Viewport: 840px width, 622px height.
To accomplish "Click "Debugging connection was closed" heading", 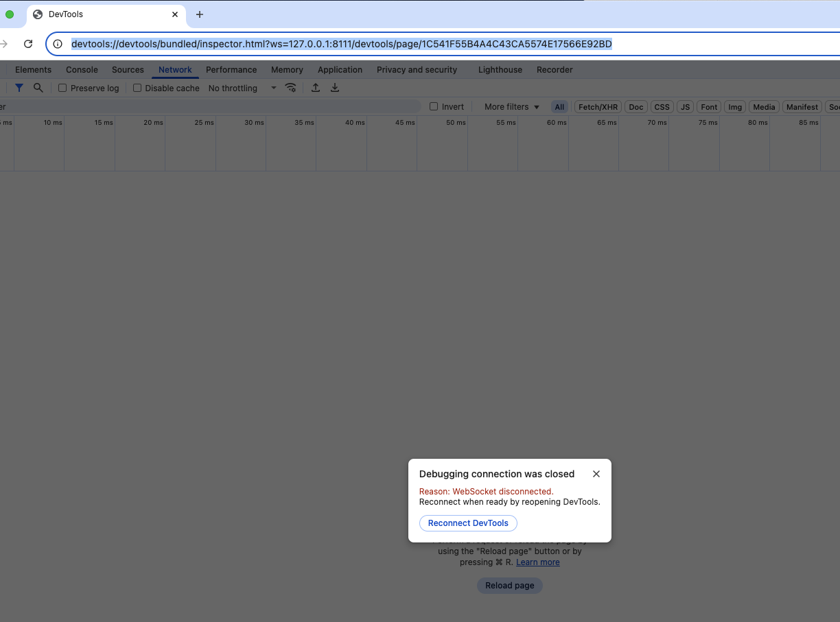I will click(497, 474).
